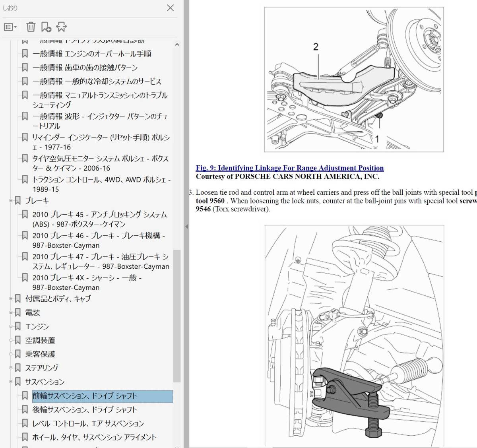The width and height of the screenshot is (477, 448).
Task: Select 前輪サスペンション、ドライブ シャフト bookmark
Action: point(103,396)
